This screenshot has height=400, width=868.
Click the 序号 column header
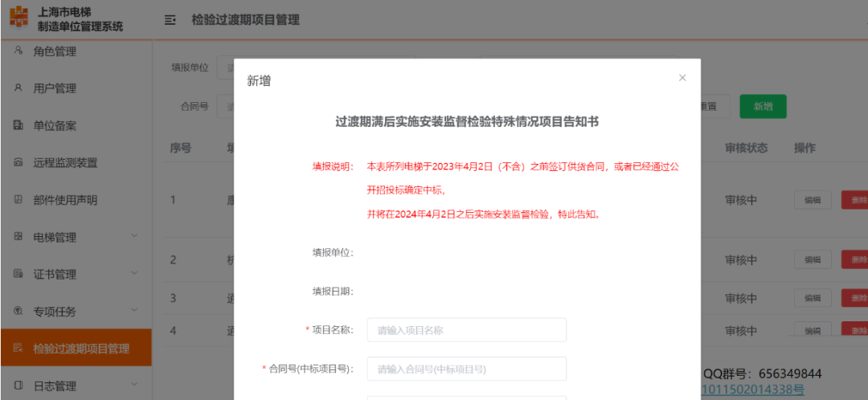(181, 148)
